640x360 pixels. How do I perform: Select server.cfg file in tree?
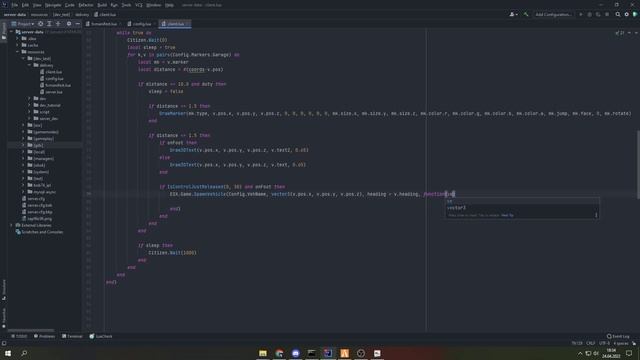[x=33, y=198]
